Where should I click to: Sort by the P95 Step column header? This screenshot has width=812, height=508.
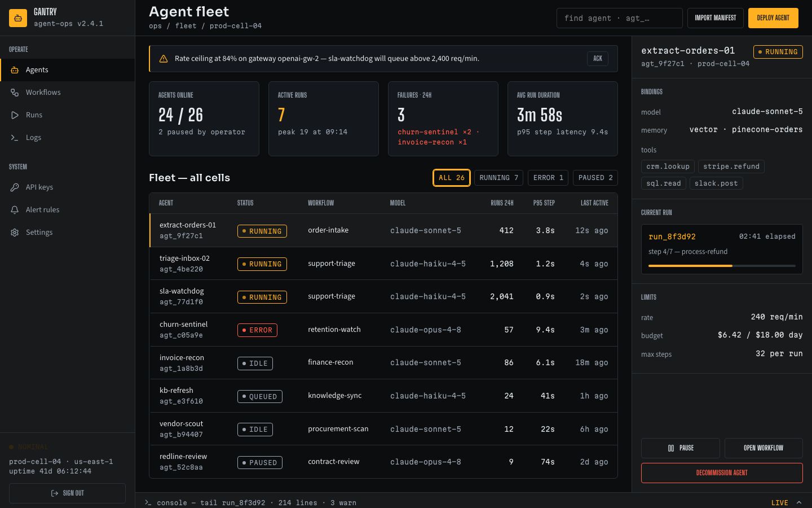click(544, 203)
